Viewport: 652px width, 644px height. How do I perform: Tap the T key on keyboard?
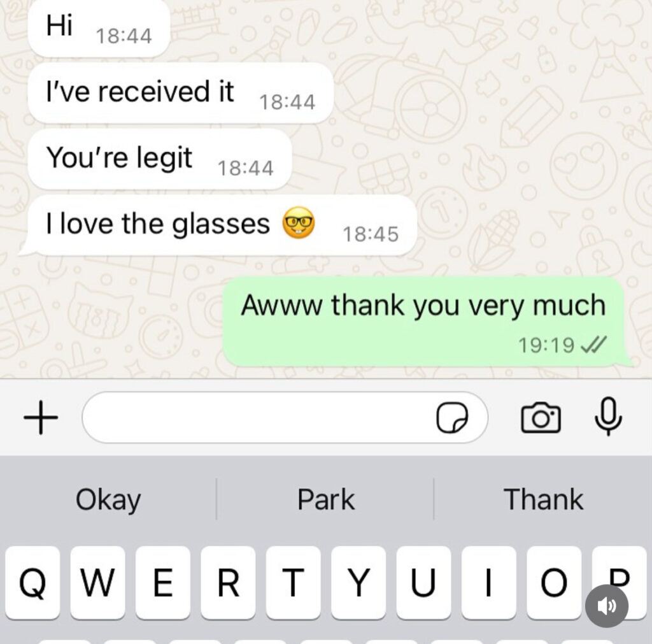[x=294, y=582]
